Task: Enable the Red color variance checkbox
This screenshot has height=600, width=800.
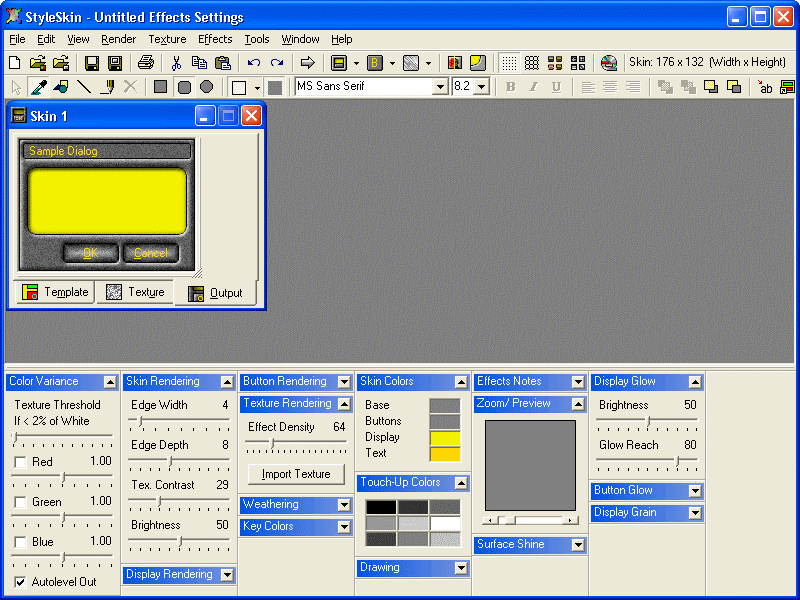Action: coord(20,462)
